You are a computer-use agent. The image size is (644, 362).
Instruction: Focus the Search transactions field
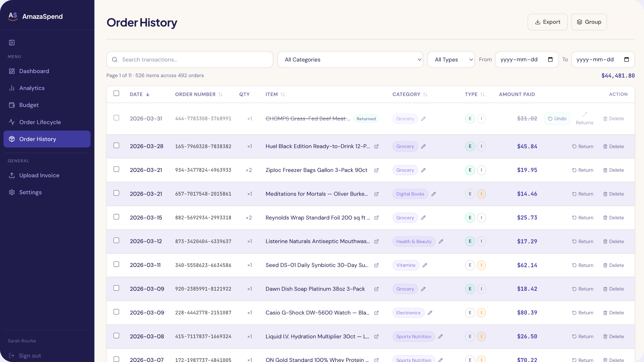pyautogui.click(x=194, y=60)
